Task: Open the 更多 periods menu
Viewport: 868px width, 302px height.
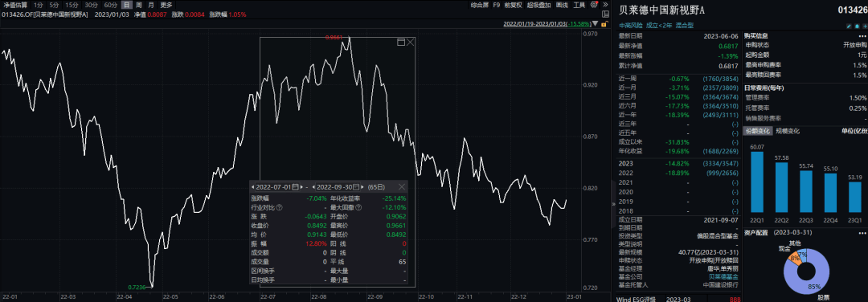Action: click(x=166, y=5)
